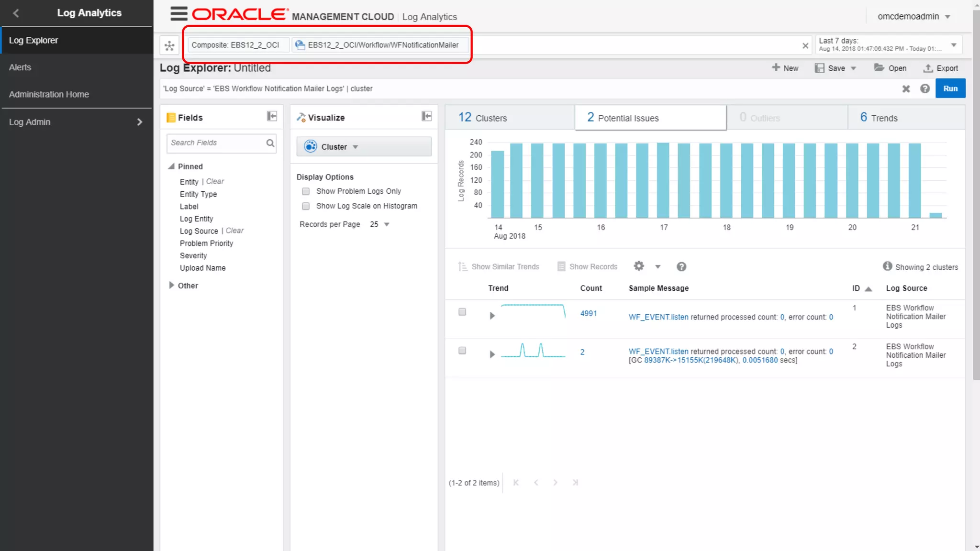Click the search icon in Fields
980x551 pixels.
tap(270, 143)
